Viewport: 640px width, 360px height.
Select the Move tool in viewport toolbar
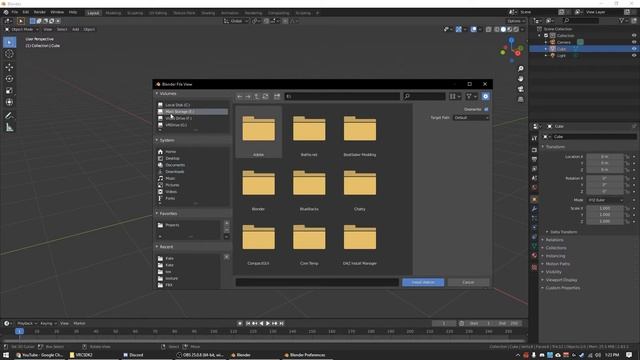[x=9, y=67]
